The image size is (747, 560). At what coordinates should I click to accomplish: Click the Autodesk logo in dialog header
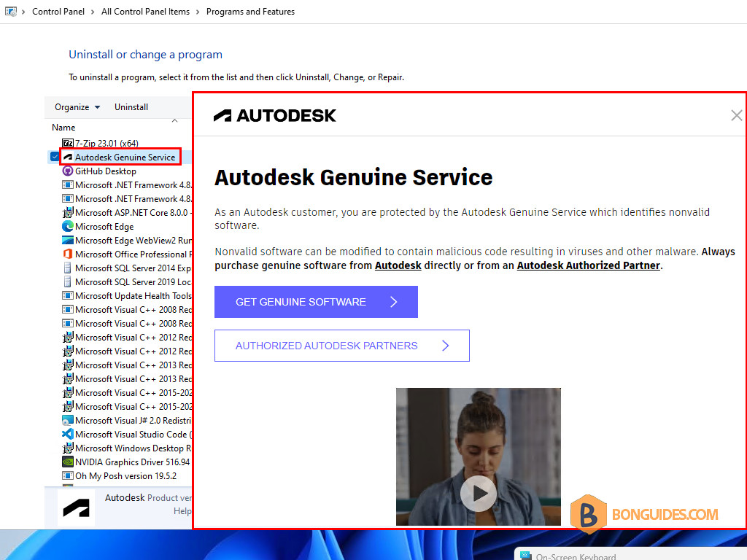274,115
